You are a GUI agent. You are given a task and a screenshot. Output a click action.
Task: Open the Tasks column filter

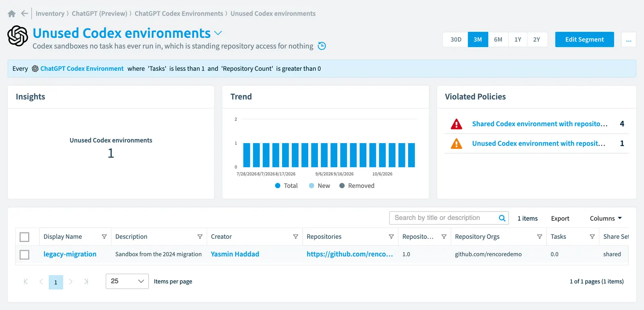tap(592, 237)
